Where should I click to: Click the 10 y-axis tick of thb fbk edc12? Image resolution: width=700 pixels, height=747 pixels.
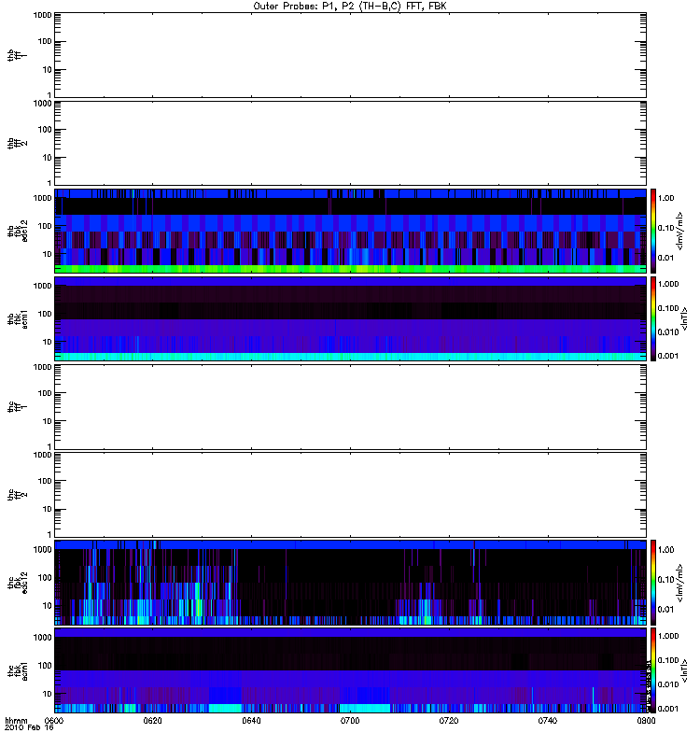pos(47,254)
